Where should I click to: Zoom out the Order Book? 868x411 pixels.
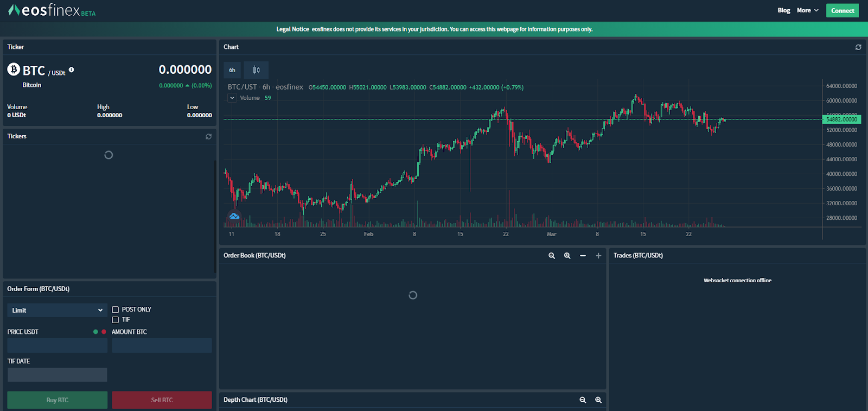click(552, 256)
